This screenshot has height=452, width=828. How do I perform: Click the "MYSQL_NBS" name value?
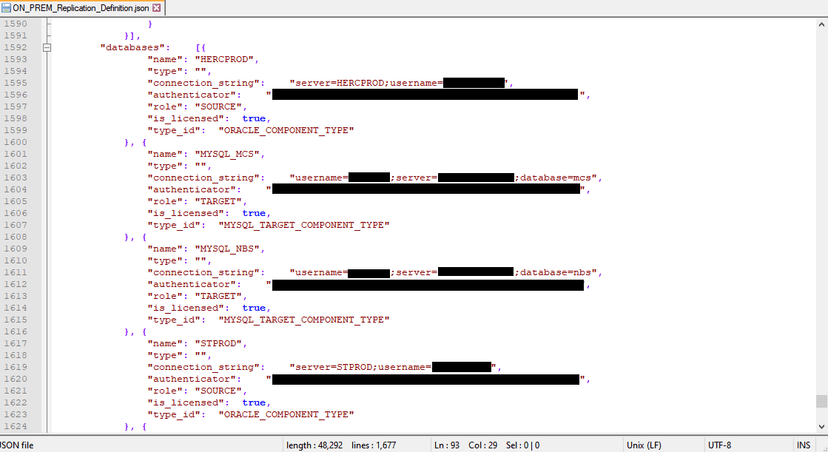tap(227, 249)
